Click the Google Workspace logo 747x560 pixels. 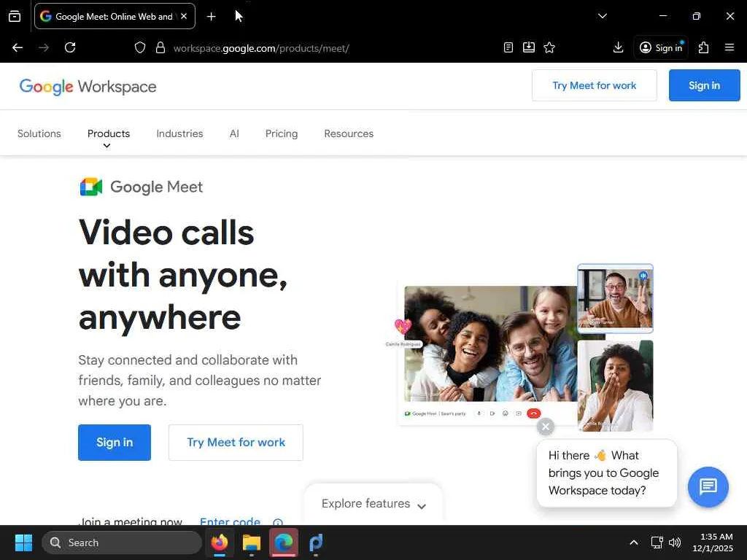coord(88,87)
